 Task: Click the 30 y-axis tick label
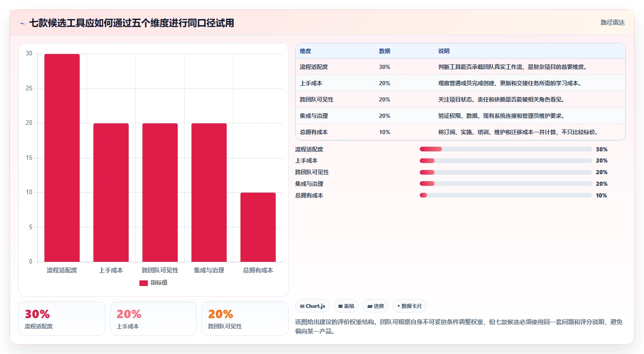[x=29, y=54]
